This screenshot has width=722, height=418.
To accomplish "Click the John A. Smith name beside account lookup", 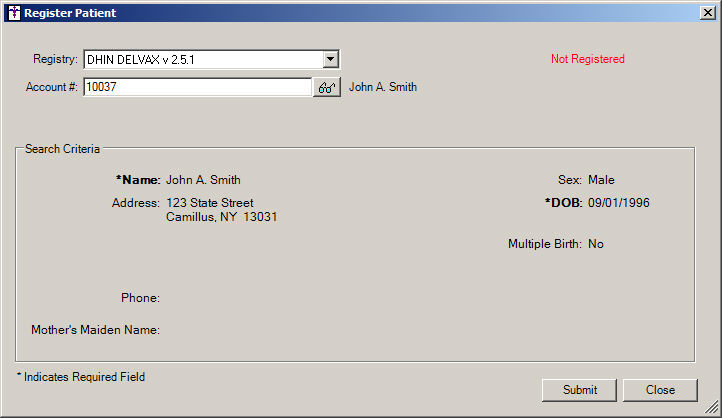I will pyautogui.click(x=383, y=87).
